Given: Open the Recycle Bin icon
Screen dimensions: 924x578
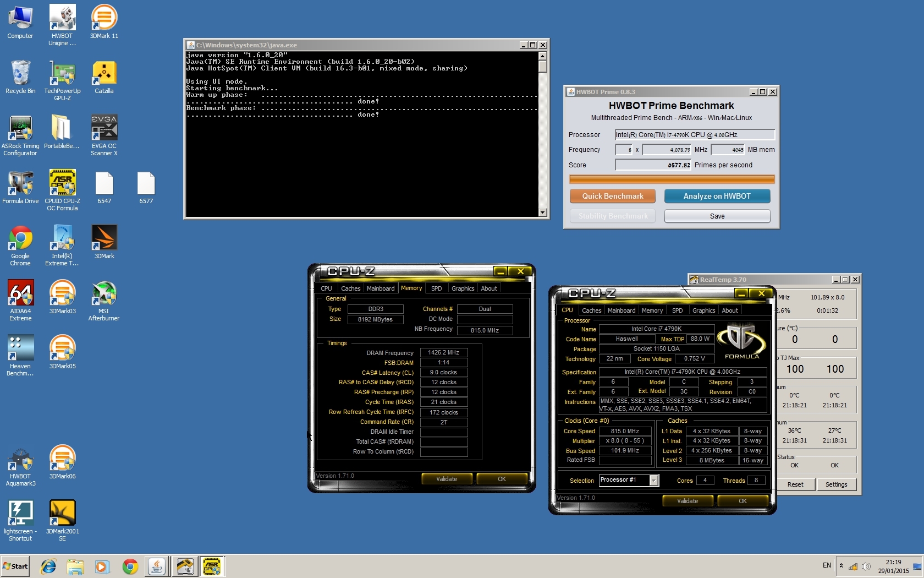Looking at the screenshot, I should pyautogui.click(x=20, y=78).
